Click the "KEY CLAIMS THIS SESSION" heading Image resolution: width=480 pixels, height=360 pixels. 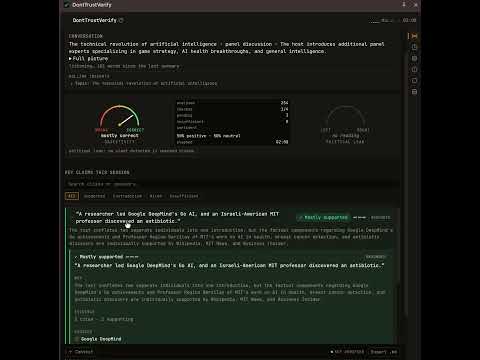pyautogui.click(x=97, y=172)
